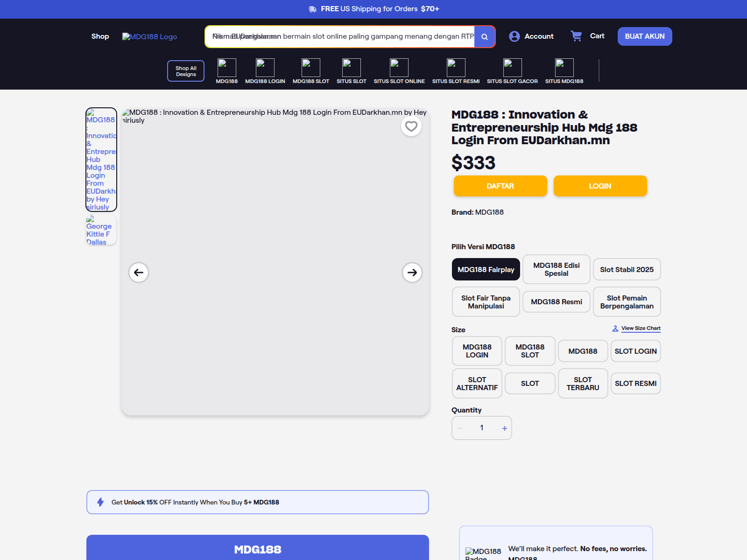This screenshot has height=560, width=747.
Task: Click the BUAT AKUN button
Action: click(645, 36)
